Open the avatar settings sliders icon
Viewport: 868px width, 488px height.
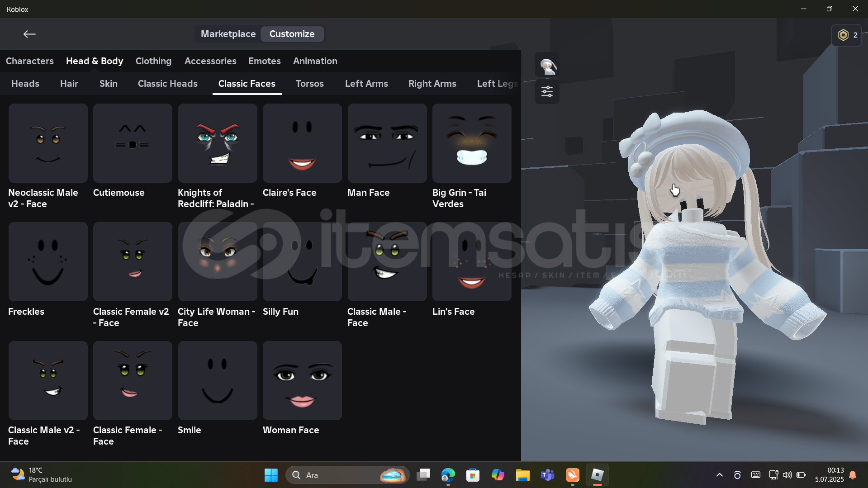point(547,92)
